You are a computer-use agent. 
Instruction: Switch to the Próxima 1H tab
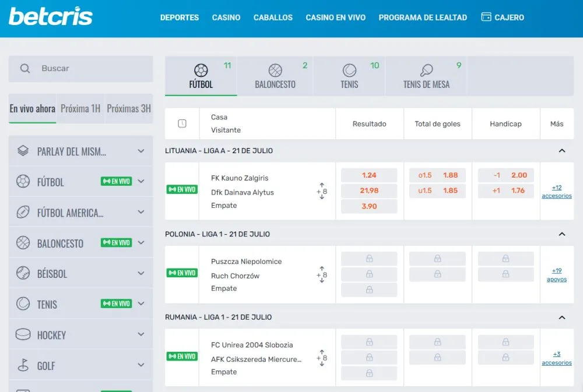pyautogui.click(x=80, y=109)
